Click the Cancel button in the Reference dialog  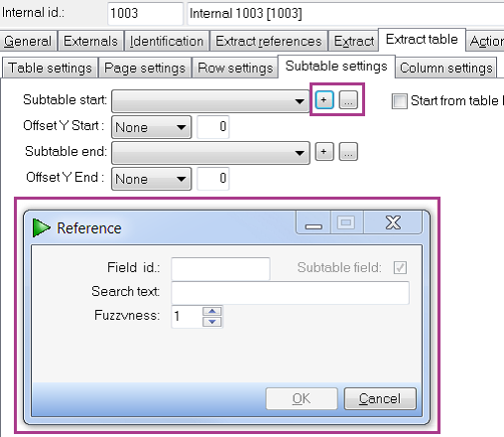pos(380,398)
